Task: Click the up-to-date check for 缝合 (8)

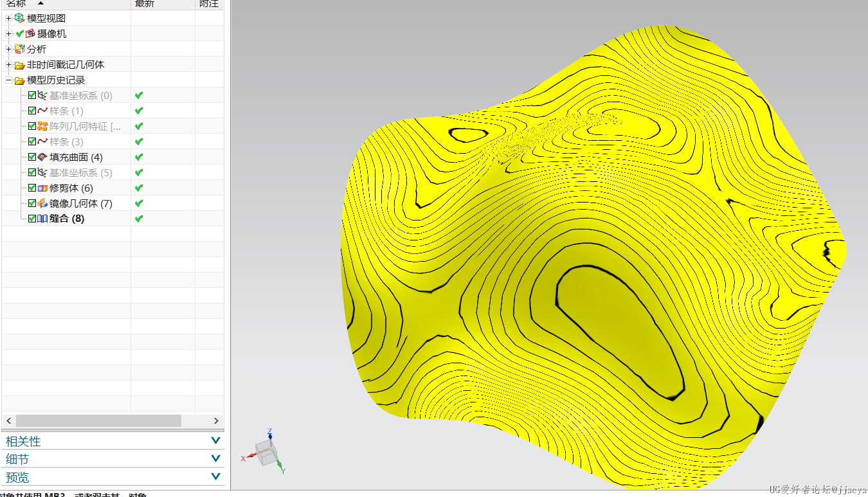Action: click(x=139, y=219)
